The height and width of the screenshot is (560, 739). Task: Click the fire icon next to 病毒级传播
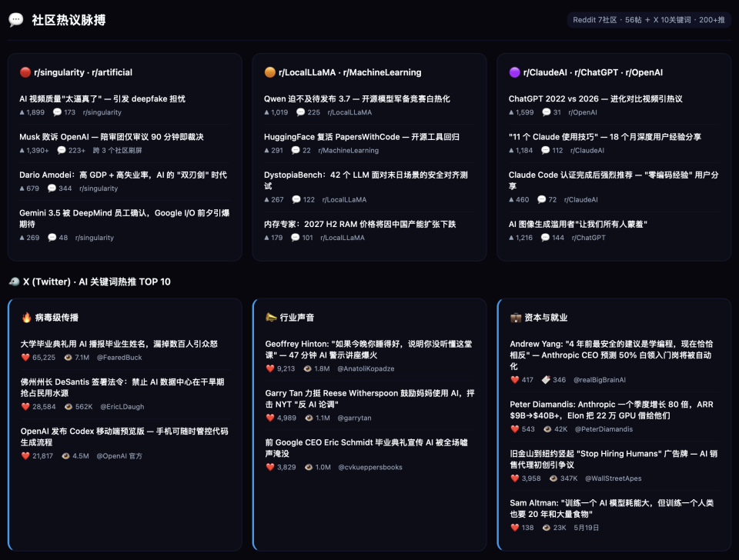click(26, 318)
